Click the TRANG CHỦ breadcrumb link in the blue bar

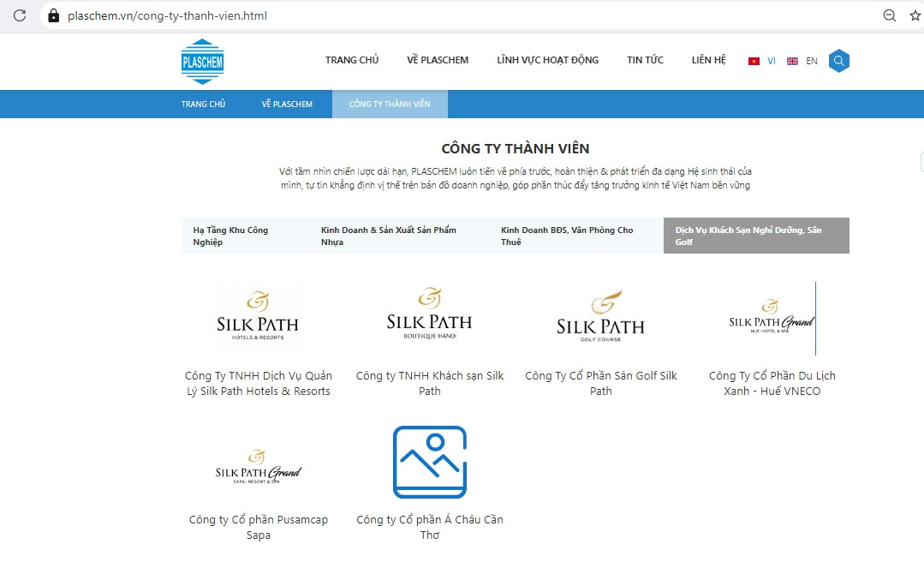tap(203, 105)
